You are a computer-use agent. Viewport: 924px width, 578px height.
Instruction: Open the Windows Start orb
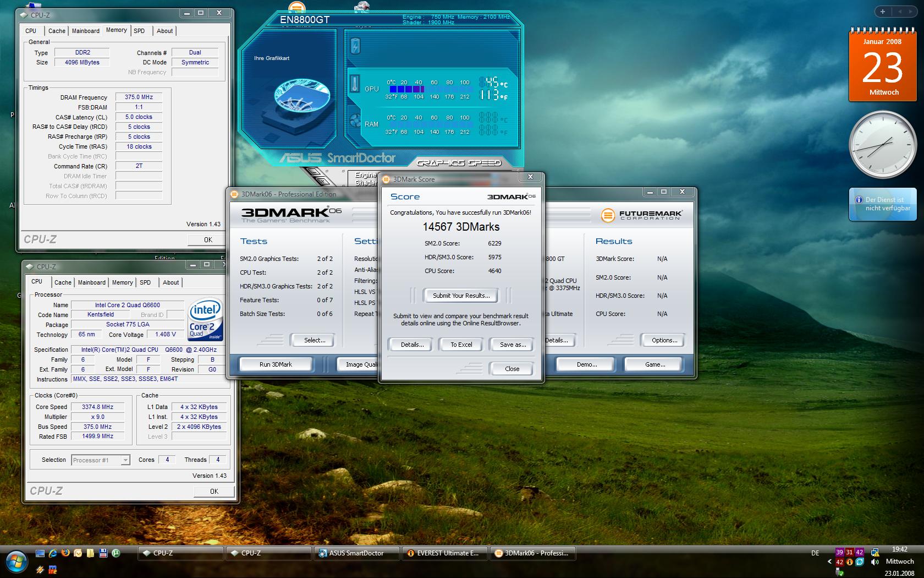point(16,561)
